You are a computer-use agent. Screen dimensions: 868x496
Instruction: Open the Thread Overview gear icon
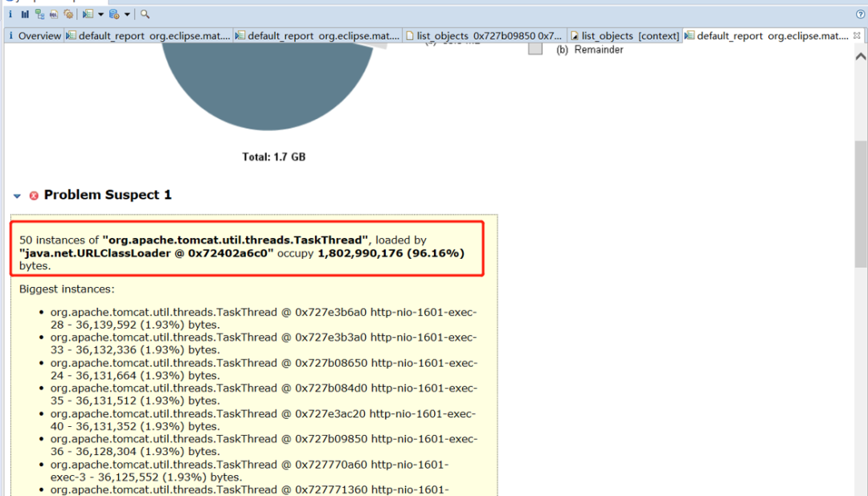coord(68,14)
